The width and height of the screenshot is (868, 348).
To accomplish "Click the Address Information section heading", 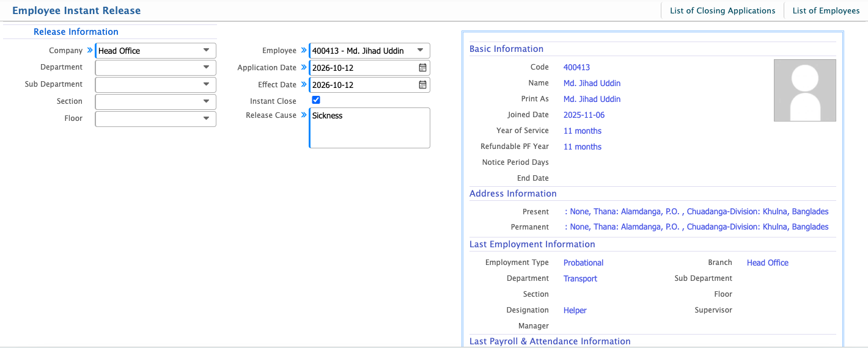I will pyautogui.click(x=513, y=194).
